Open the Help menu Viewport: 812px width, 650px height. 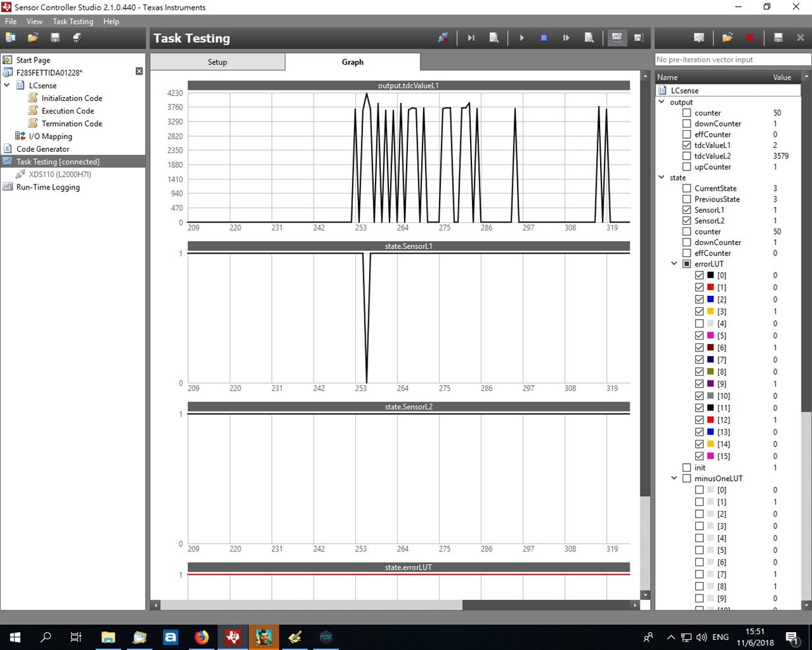click(111, 21)
